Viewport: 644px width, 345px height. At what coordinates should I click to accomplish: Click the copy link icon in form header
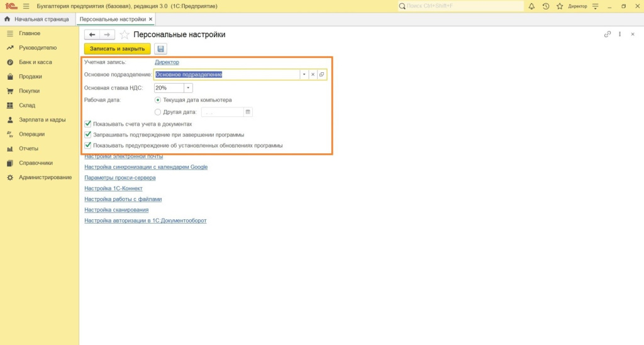(607, 35)
